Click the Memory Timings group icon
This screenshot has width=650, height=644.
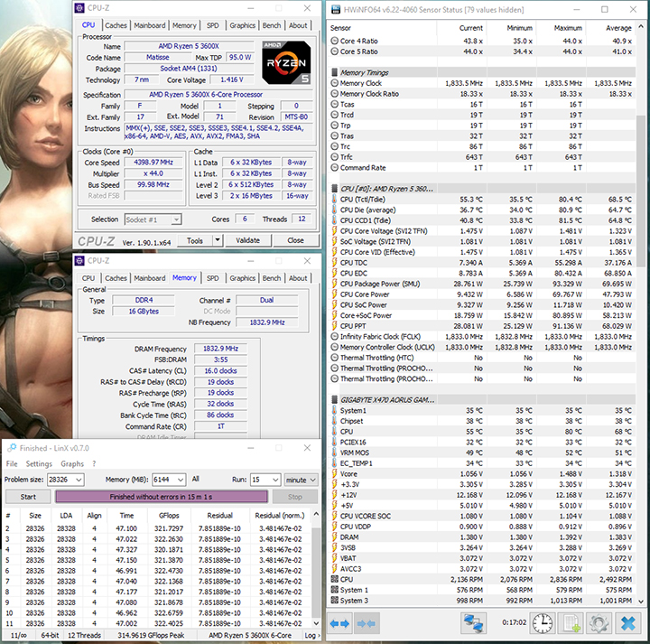pyautogui.click(x=335, y=72)
